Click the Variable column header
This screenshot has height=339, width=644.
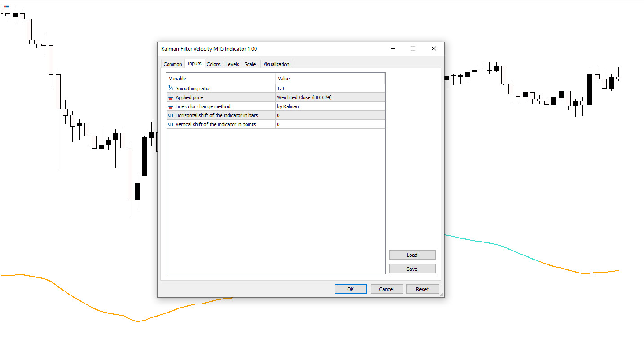tap(221, 79)
